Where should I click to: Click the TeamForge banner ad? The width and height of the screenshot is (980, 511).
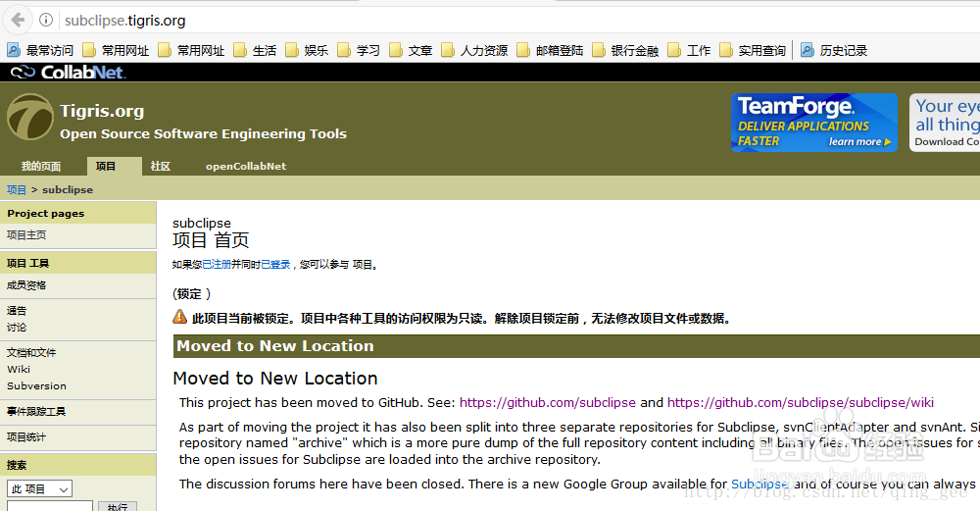(814, 123)
